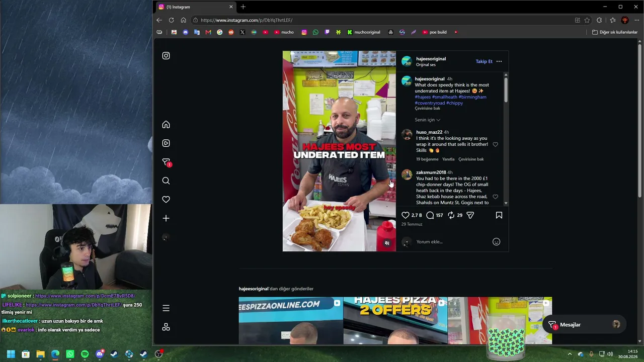This screenshot has width=644, height=362.
Task: Save the post with the bookmark icon
Action: pos(499,215)
